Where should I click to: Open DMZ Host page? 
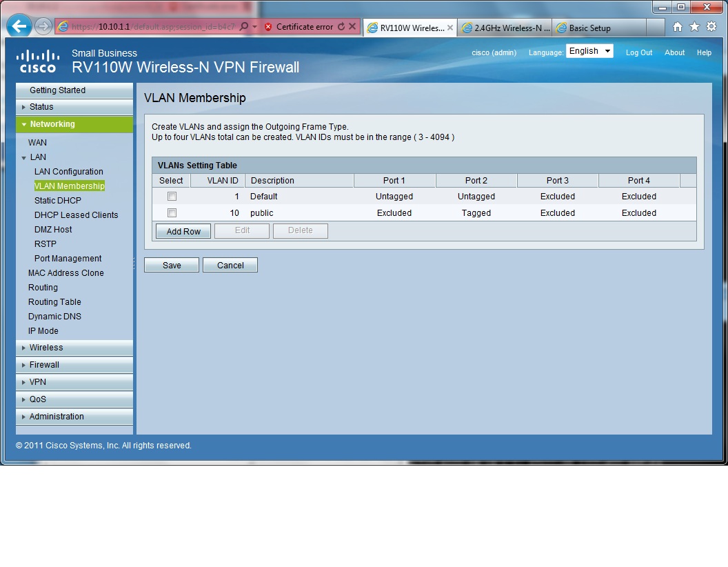(x=53, y=230)
